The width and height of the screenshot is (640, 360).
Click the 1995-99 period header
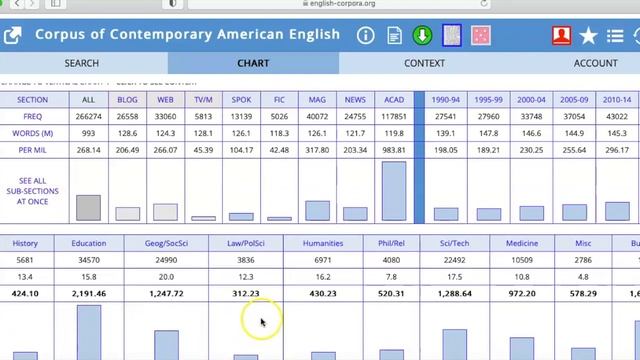(489, 100)
